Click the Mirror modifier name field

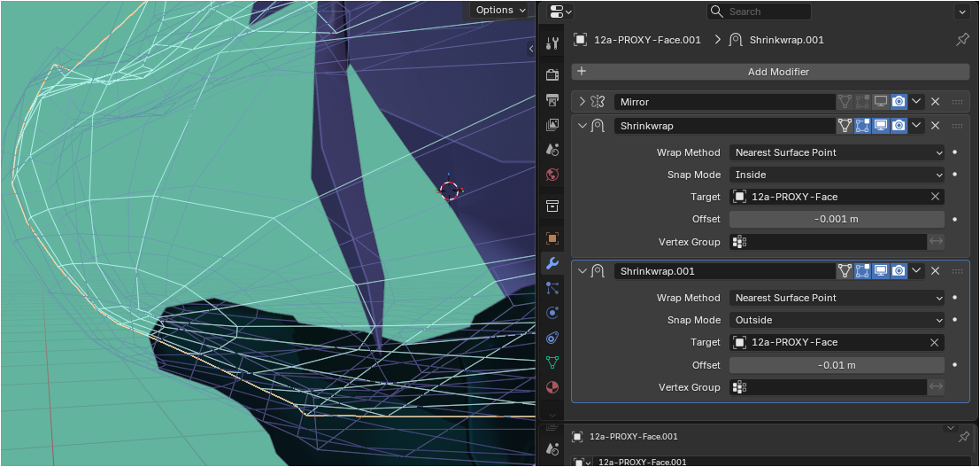725,101
